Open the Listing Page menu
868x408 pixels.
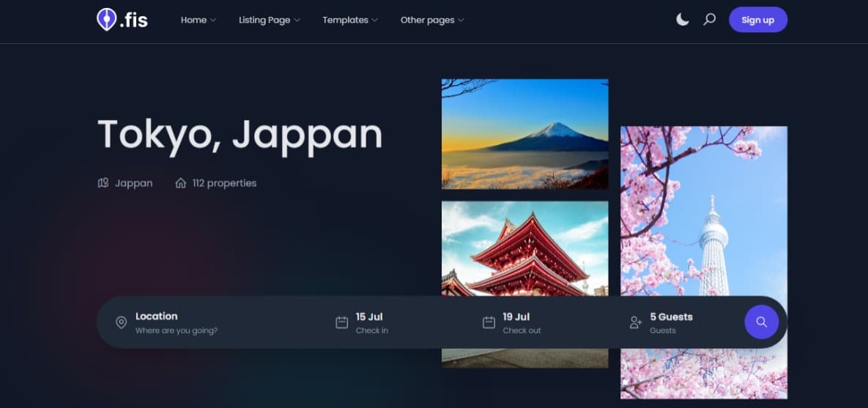pos(269,20)
